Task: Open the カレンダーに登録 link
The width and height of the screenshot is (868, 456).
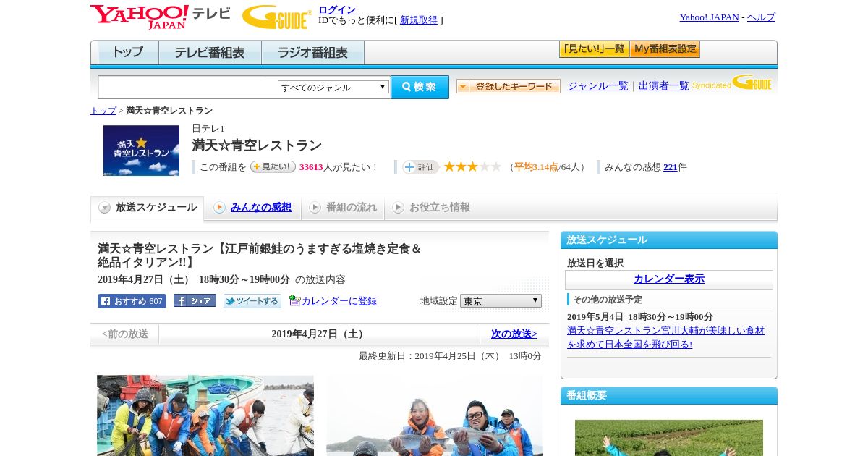Action: tap(339, 301)
